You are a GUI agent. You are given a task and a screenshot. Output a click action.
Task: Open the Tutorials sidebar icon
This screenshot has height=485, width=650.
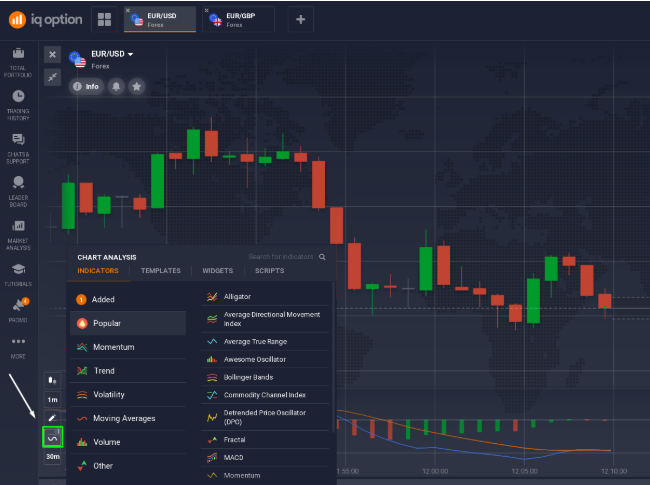pyautogui.click(x=18, y=273)
